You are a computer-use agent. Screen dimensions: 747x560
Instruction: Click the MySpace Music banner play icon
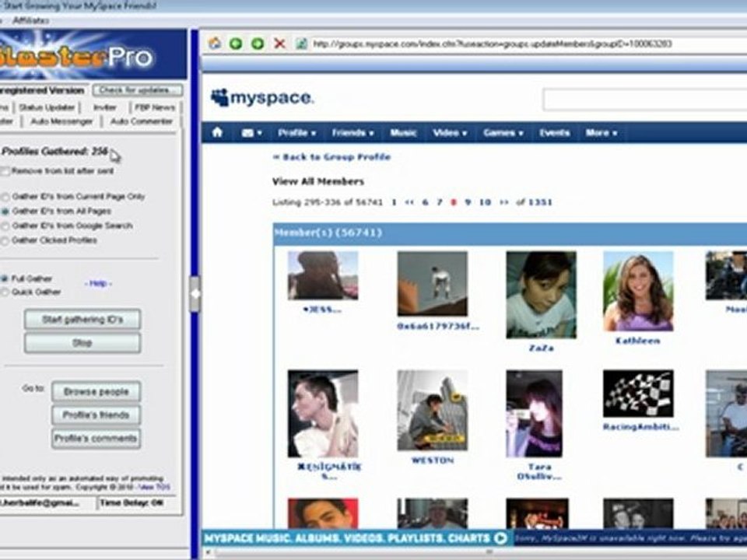tap(500, 538)
